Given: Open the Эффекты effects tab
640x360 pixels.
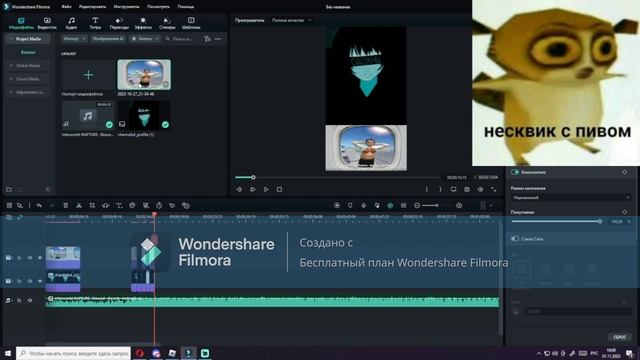Looking at the screenshot, I should 143,23.
